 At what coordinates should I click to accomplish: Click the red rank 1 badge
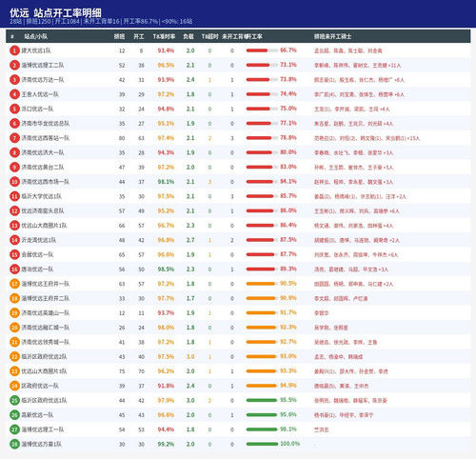[14, 50]
